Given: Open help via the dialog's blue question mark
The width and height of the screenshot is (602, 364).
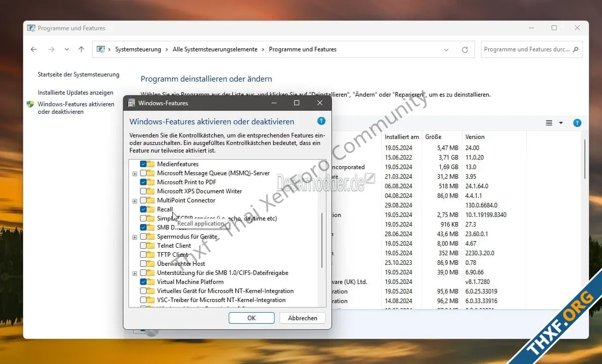Looking at the screenshot, I should tap(321, 121).
